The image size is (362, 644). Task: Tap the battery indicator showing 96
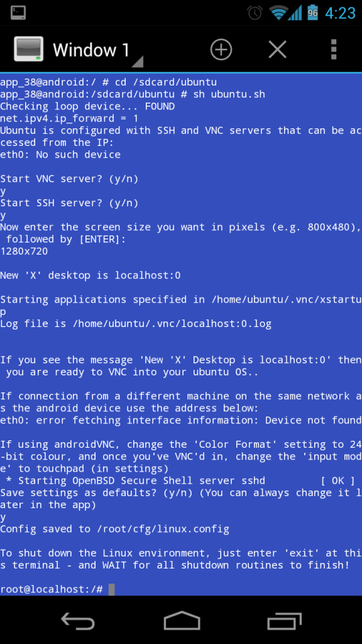[313, 13]
